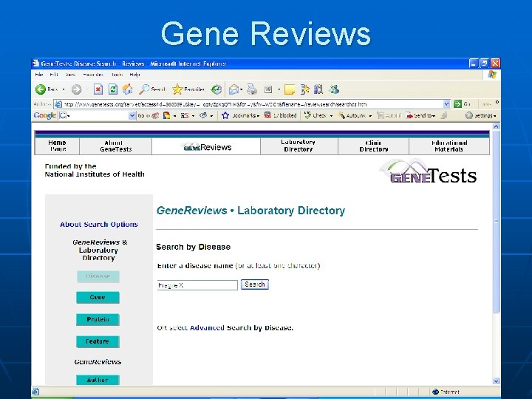This screenshot has width=532, height=399.
Task: Click the Go green arrow next to the address bar
Action: (x=457, y=104)
